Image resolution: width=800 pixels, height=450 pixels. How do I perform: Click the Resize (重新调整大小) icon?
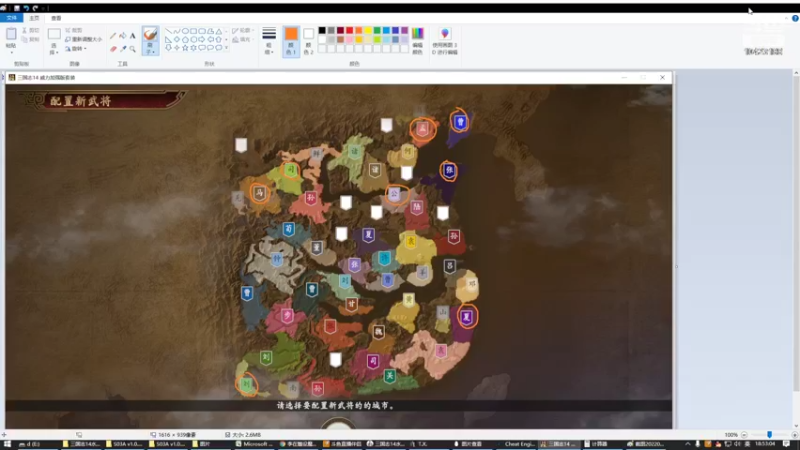coord(67,39)
